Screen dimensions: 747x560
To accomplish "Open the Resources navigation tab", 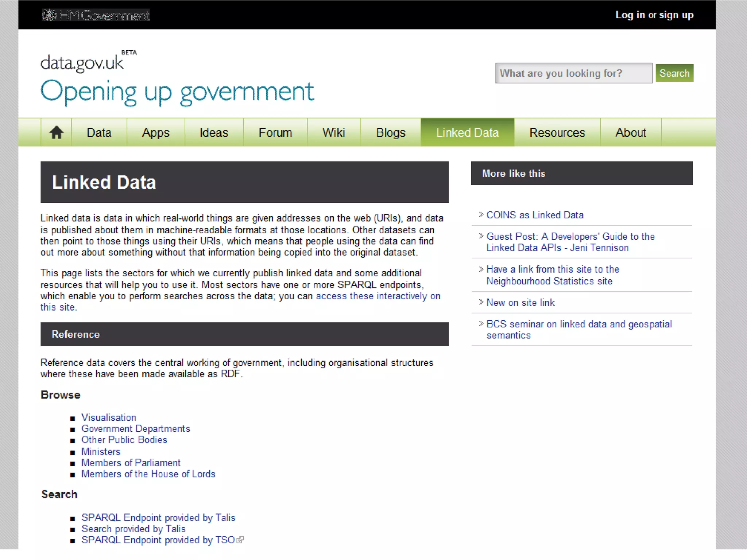I will point(557,132).
